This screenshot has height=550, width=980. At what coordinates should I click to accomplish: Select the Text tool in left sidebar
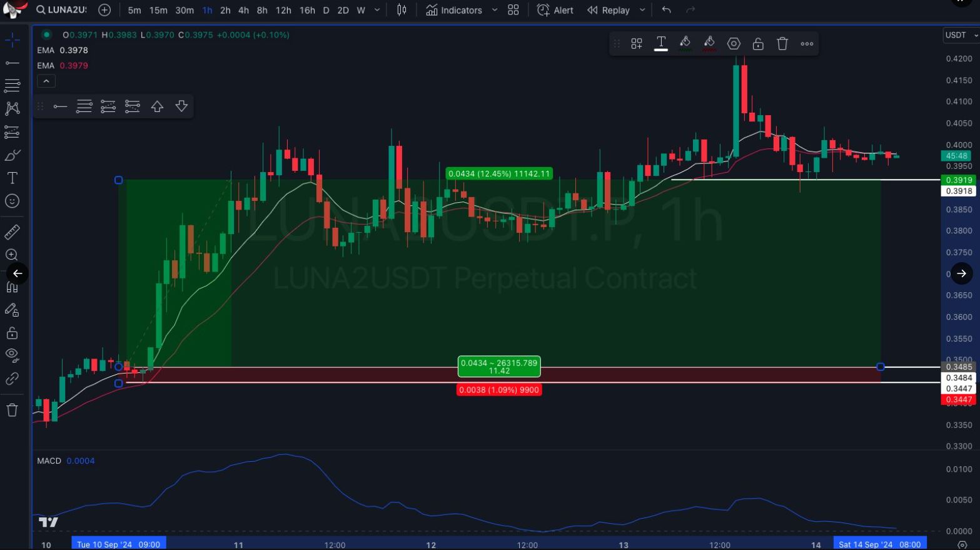coord(12,178)
